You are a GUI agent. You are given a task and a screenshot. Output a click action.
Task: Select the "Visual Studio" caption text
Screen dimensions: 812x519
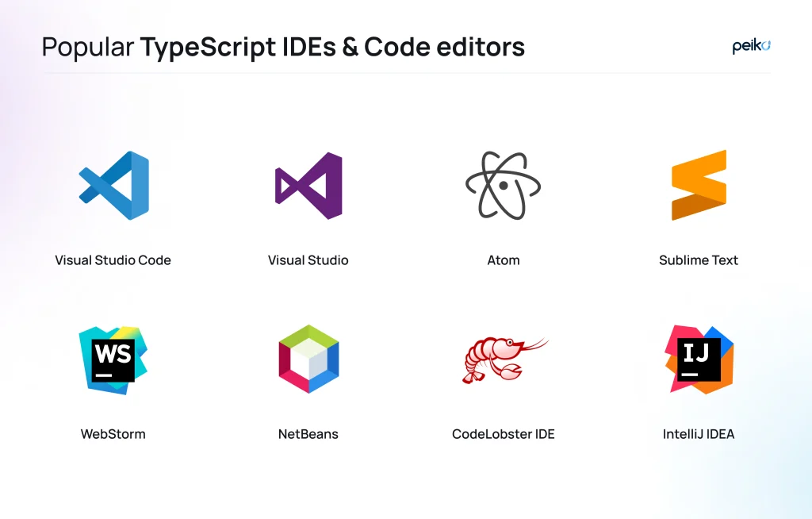click(308, 260)
